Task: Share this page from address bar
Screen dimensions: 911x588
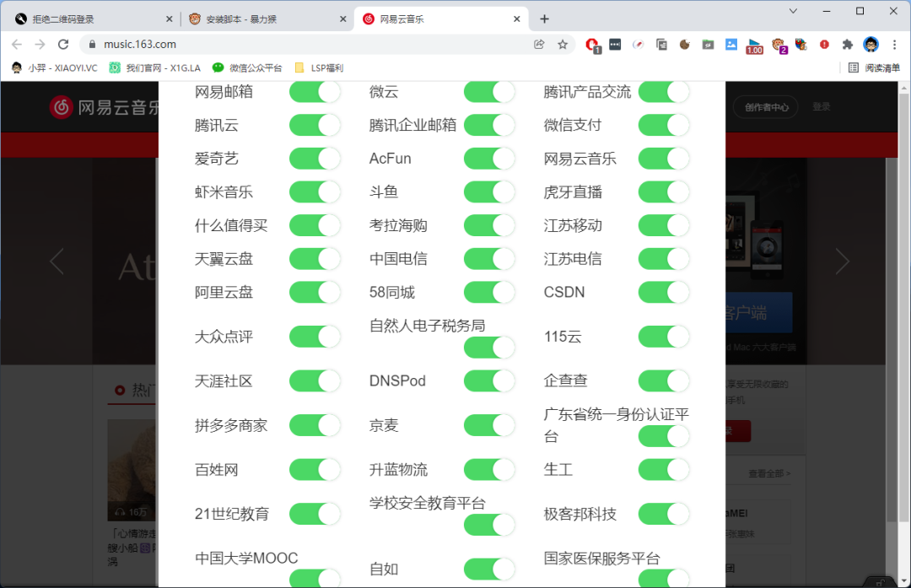Action: click(539, 44)
